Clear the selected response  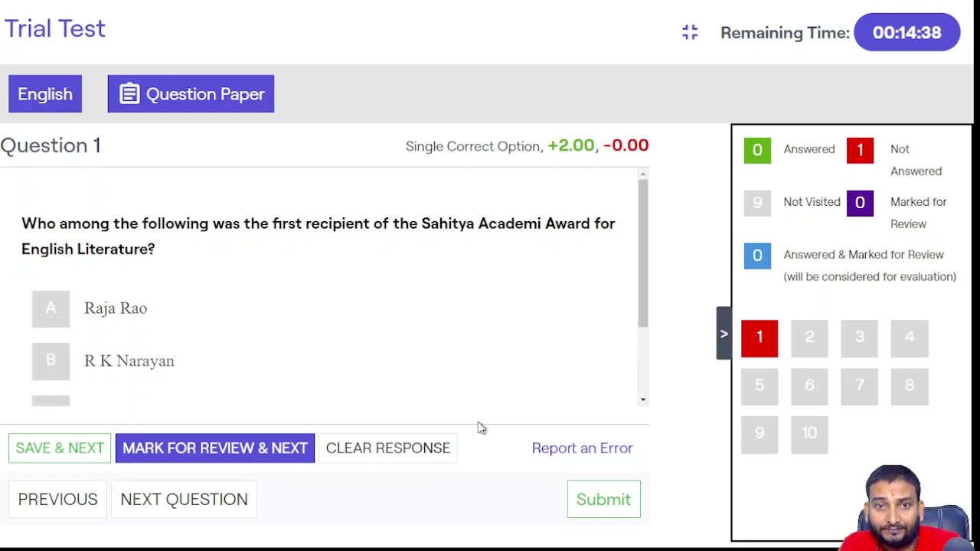click(x=388, y=448)
